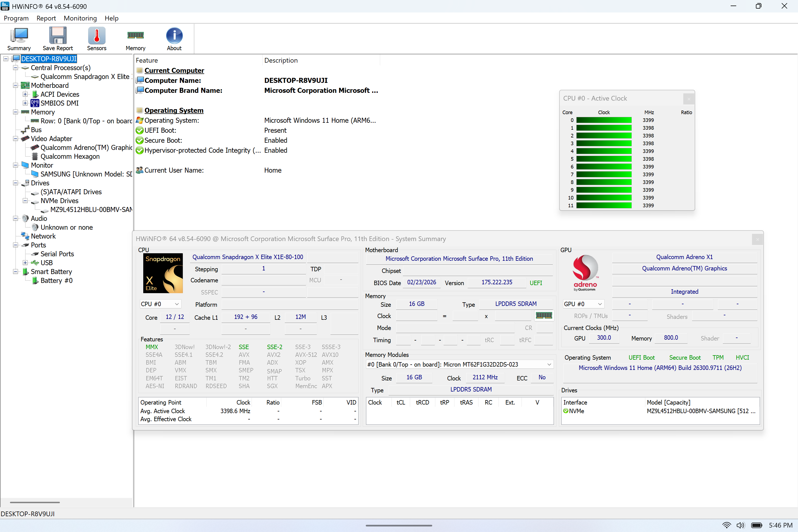Open the Report menu
Viewport: 798px width, 532px height.
pyautogui.click(x=46, y=18)
